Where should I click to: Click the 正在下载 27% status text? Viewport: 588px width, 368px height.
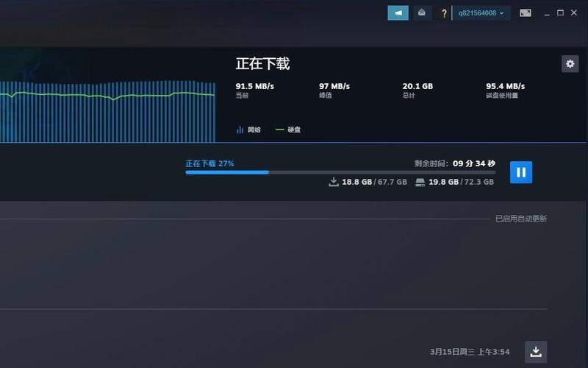click(209, 163)
